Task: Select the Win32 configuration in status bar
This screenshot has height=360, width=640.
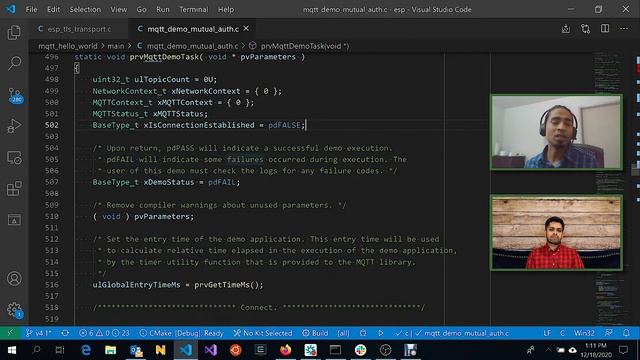Action: 584,333
